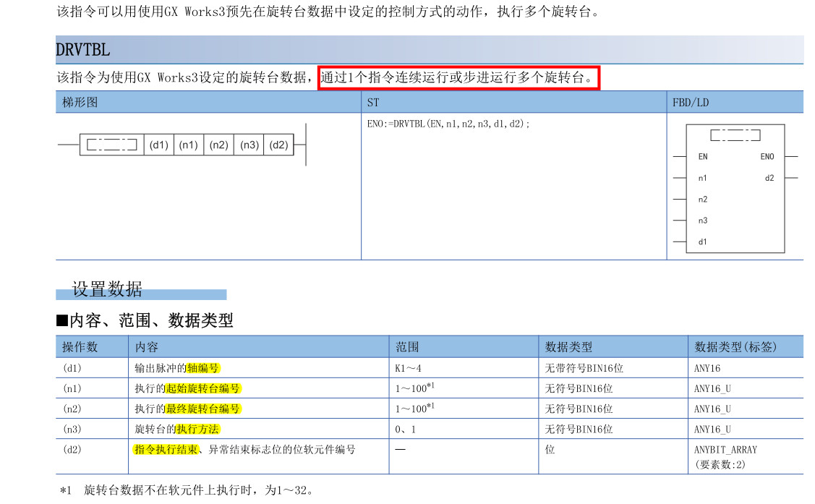Click the (n2) operand box in the ladder diagram
Image resolution: width=815 pixels, height=504 pixels.
(x=218, y=145)
